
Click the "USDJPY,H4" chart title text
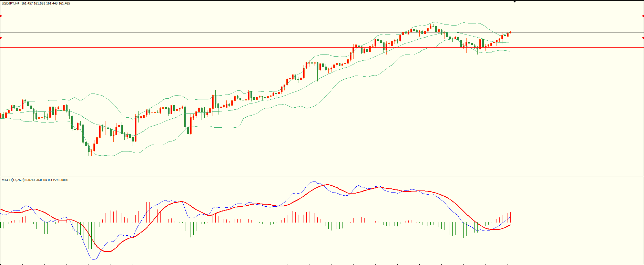(10, 3)
